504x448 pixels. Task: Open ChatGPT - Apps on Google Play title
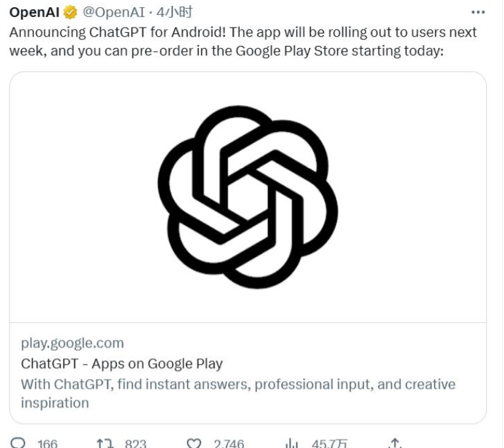pos(122,364)
